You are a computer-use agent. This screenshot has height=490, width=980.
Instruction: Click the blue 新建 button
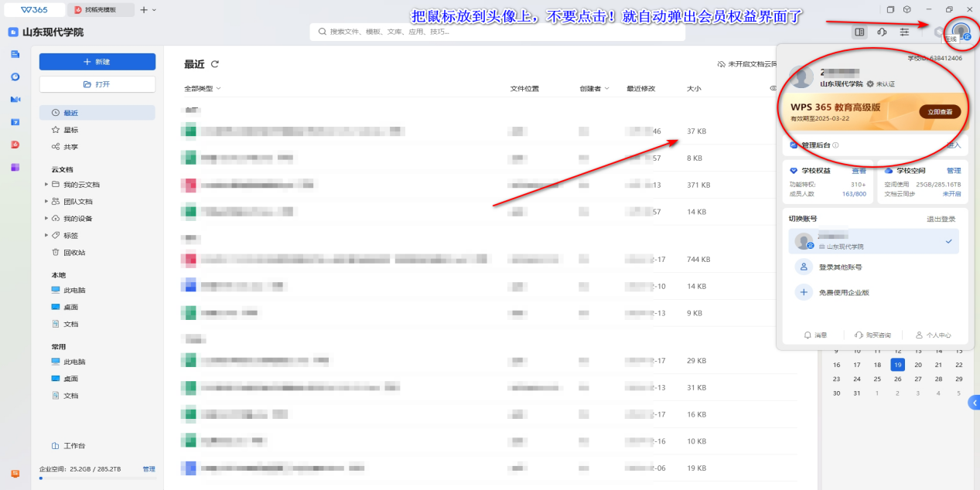click(97, 62)
